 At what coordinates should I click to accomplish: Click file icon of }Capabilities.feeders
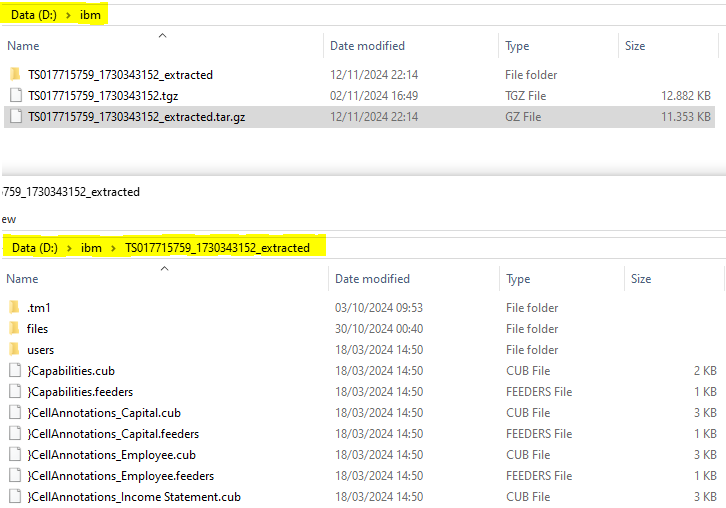[x=15, y=391]
